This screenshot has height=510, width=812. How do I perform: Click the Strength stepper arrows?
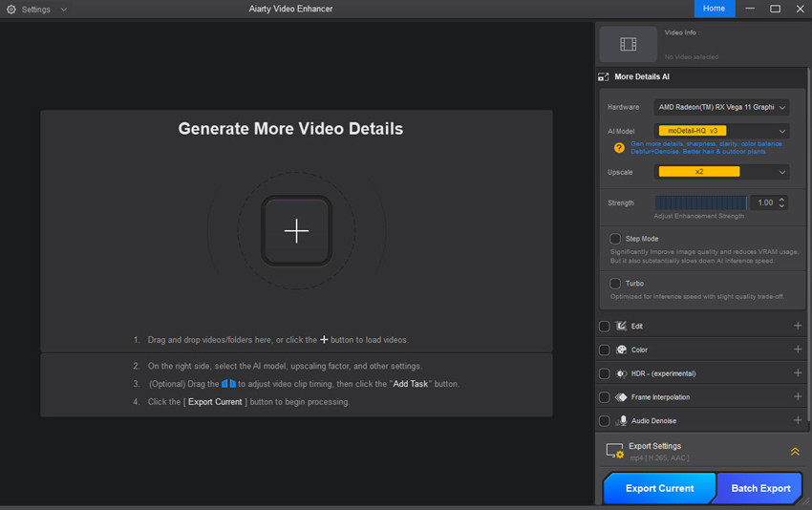click(x=782, y=202)
